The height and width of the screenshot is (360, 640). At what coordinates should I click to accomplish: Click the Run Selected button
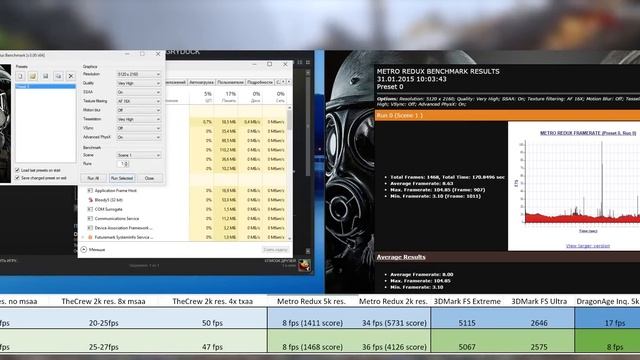(122, 178)
